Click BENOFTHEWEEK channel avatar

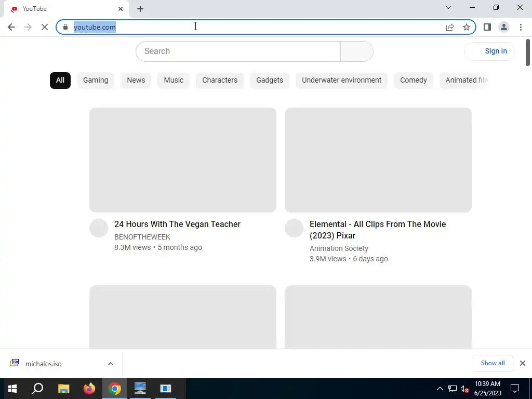click(x=99, y=228)
